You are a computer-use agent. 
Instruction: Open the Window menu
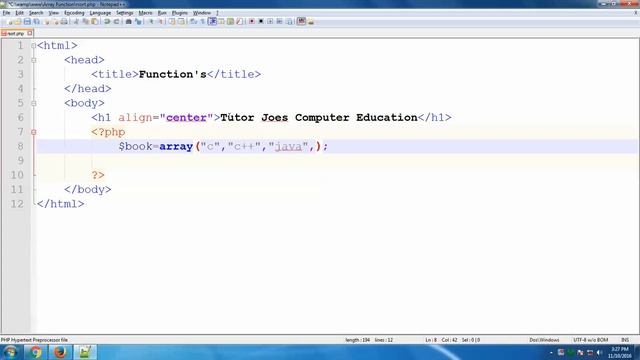pos(202,13)
